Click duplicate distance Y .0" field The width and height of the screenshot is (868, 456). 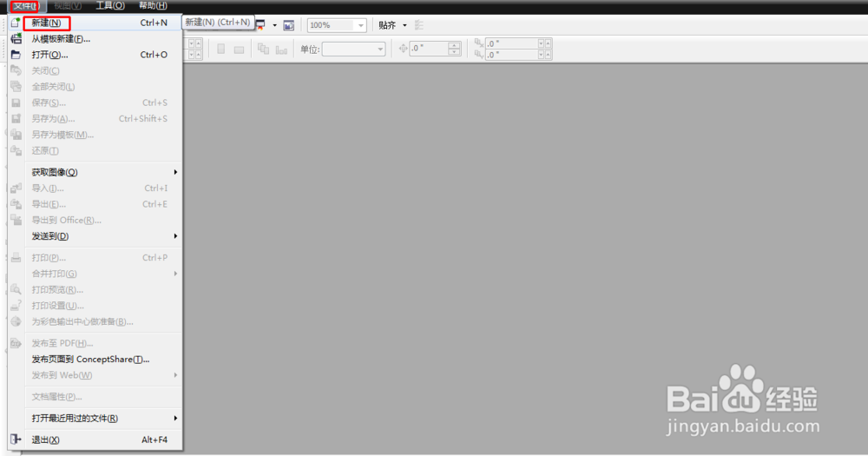click(511, 55)
